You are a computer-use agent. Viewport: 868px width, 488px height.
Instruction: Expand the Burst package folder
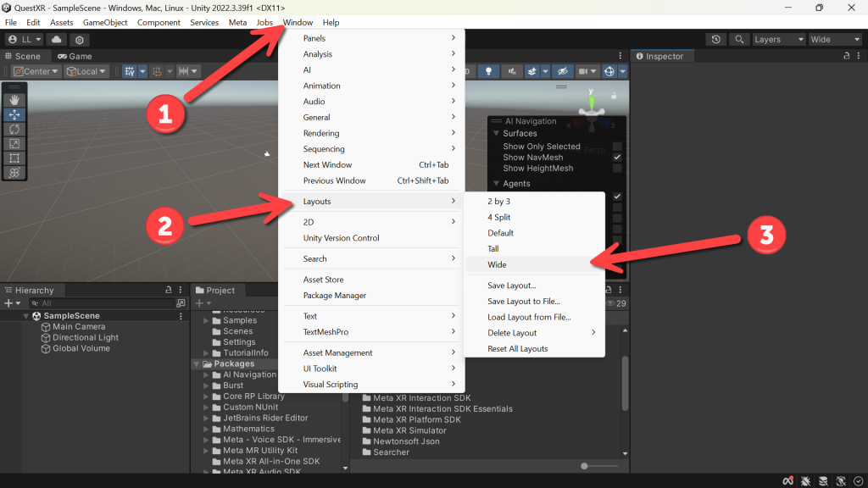coord(206,385)
